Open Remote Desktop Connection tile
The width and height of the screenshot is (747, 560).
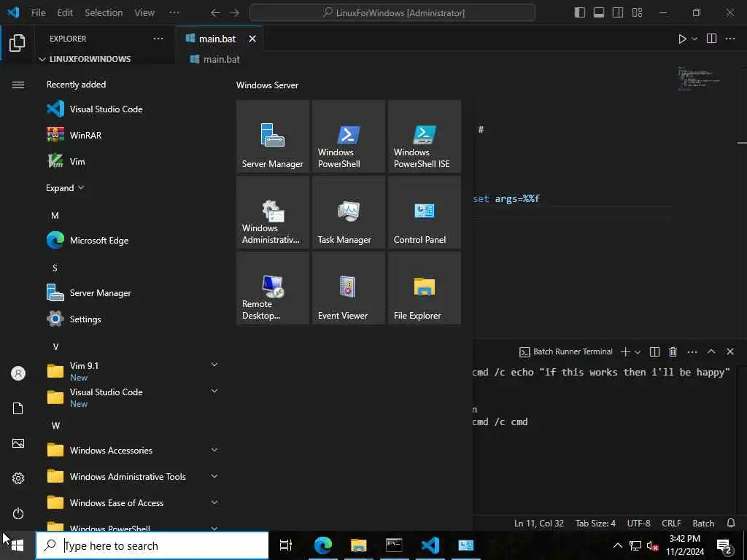[273, 288]
